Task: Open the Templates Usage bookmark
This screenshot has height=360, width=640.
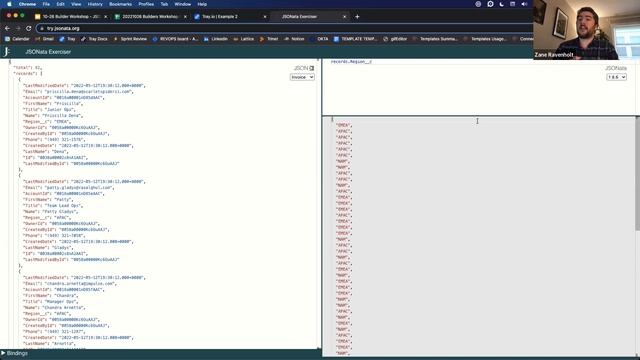Action: click(x=485, y=39)
